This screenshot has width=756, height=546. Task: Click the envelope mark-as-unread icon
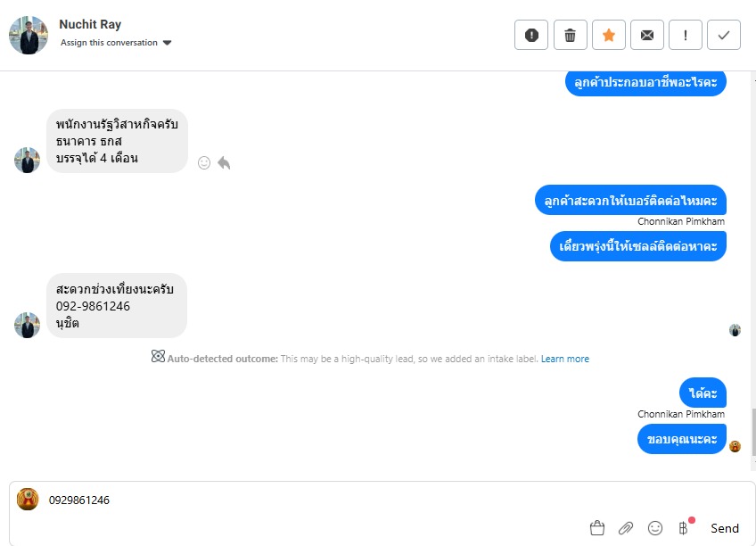pyautogui.click(x=647, y=35)
